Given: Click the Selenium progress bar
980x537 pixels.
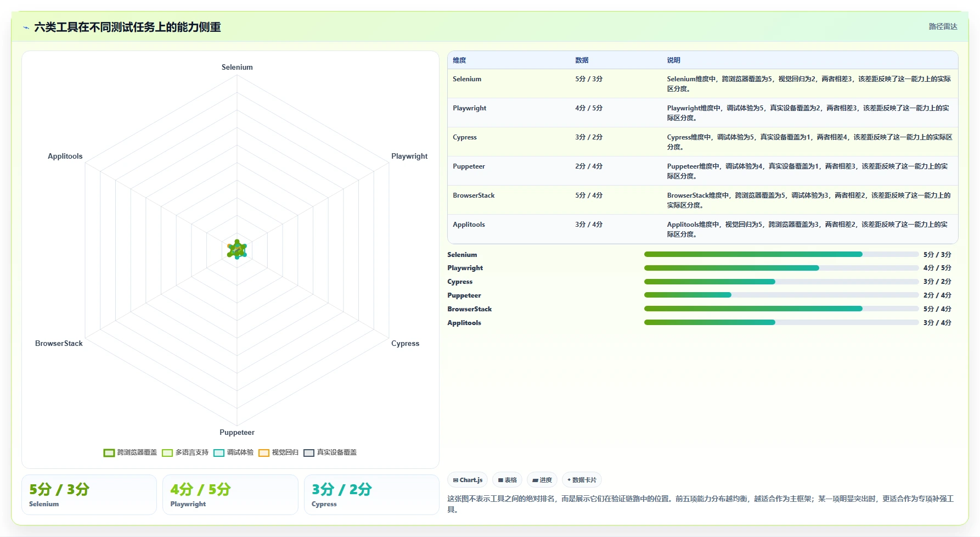Looking at the screenshot, I should tap(781, 254).
